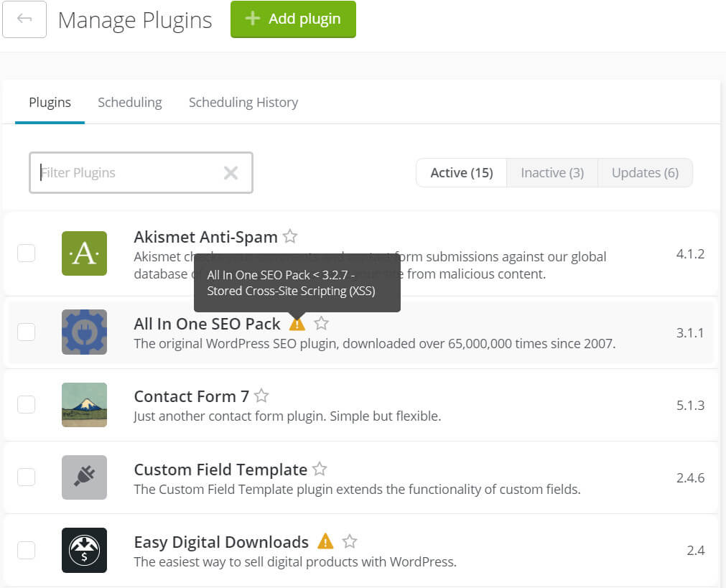
Task: Open the Scheduling History tab
Action: (x=243, y=103)
